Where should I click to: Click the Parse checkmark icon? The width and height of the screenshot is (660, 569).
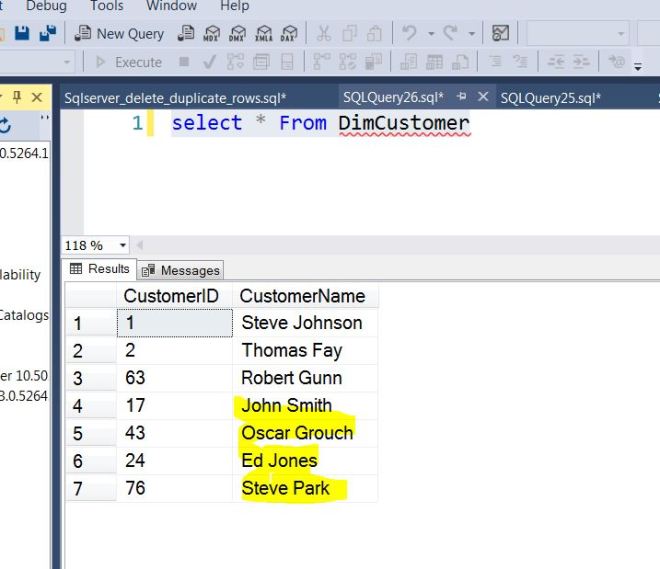[x=209, y=62]
